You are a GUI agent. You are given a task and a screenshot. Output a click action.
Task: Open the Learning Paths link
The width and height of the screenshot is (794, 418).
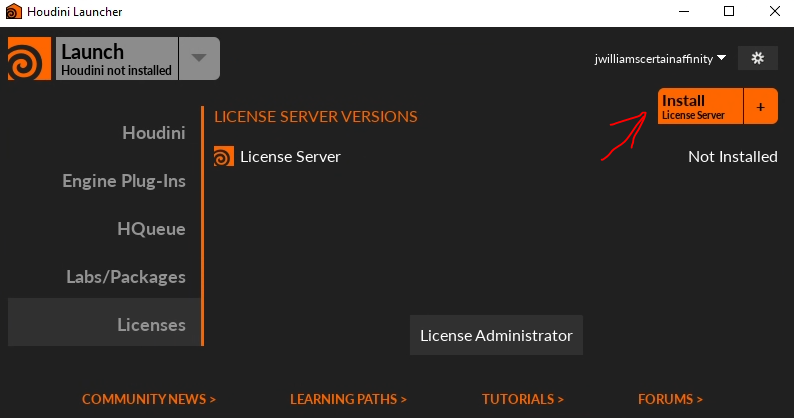[x=348, y=399]
